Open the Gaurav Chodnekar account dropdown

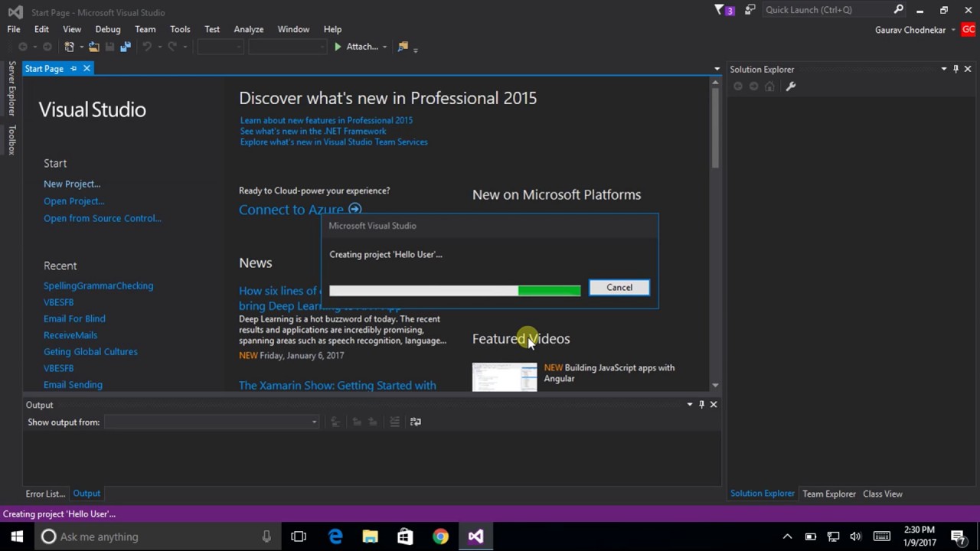pos(953,30)
